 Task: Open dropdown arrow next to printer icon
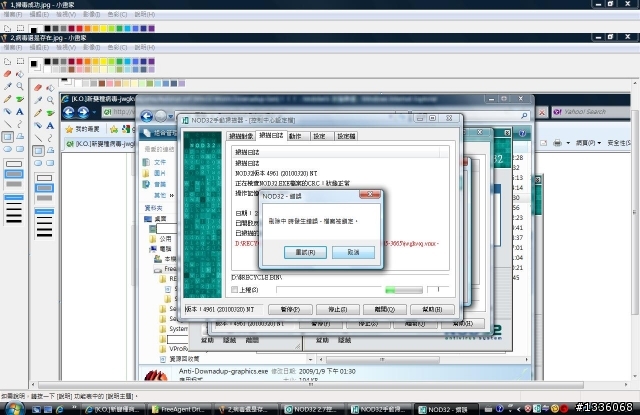[568, 143]
